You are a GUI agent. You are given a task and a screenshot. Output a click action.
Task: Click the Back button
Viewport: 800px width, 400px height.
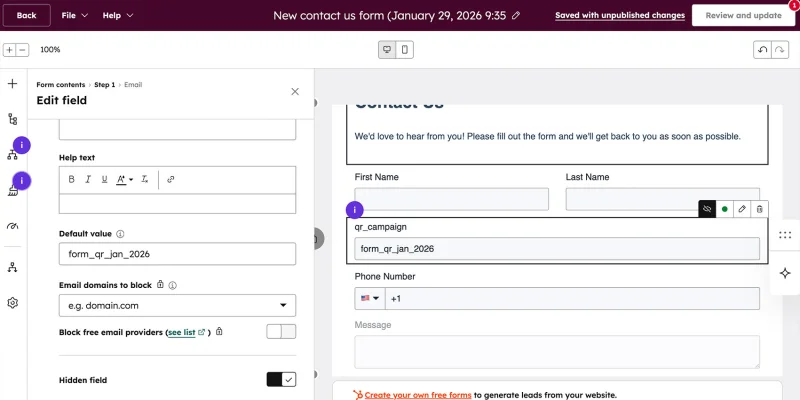pos(27,15)
